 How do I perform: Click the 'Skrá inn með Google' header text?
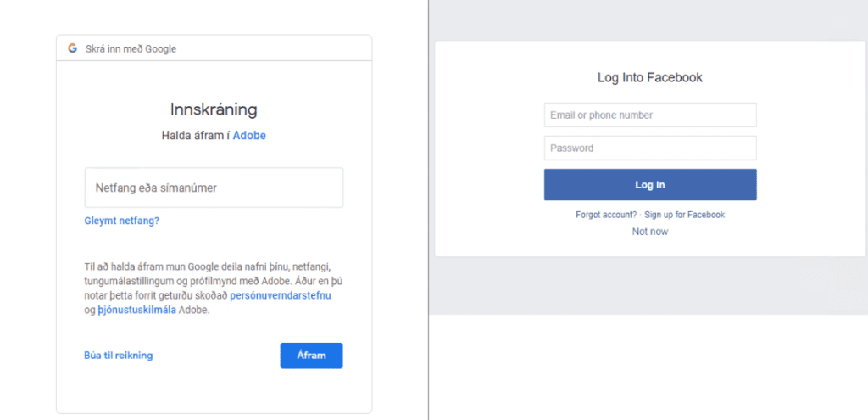pyautogui.click(x=131, y=49)
